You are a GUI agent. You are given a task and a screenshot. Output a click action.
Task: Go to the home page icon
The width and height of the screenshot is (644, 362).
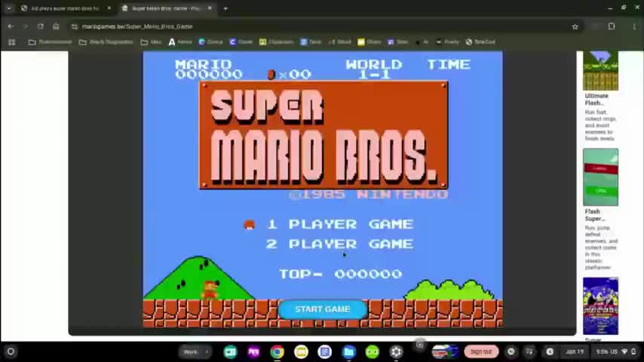pyautogui.click(x=56, y=26)
